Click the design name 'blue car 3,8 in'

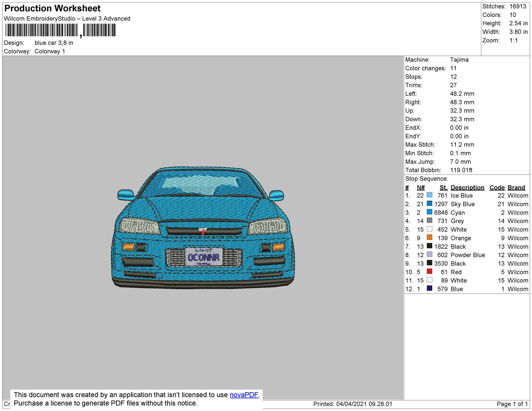pos(54,43)
